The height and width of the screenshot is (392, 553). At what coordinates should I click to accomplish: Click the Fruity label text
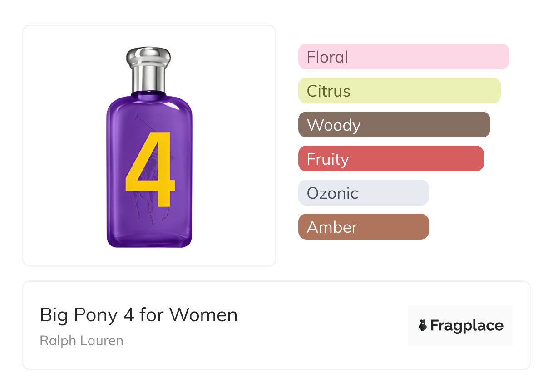[328, 159]
